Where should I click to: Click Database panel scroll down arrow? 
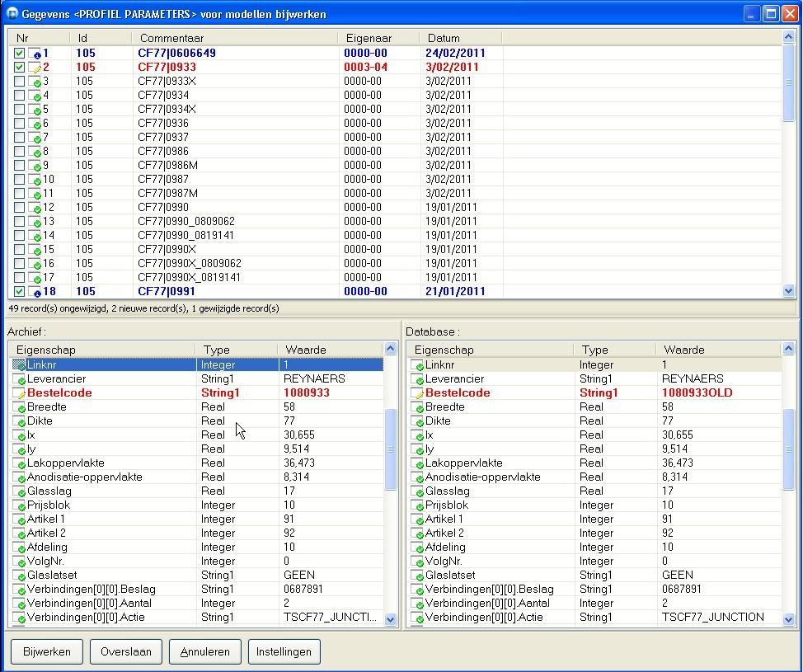789,619
